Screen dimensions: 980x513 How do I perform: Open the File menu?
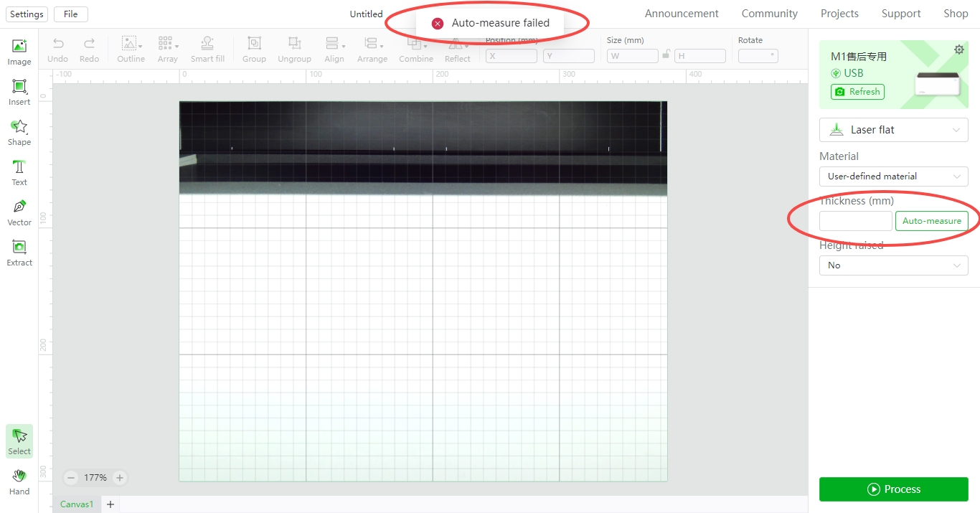click(71, 14)
